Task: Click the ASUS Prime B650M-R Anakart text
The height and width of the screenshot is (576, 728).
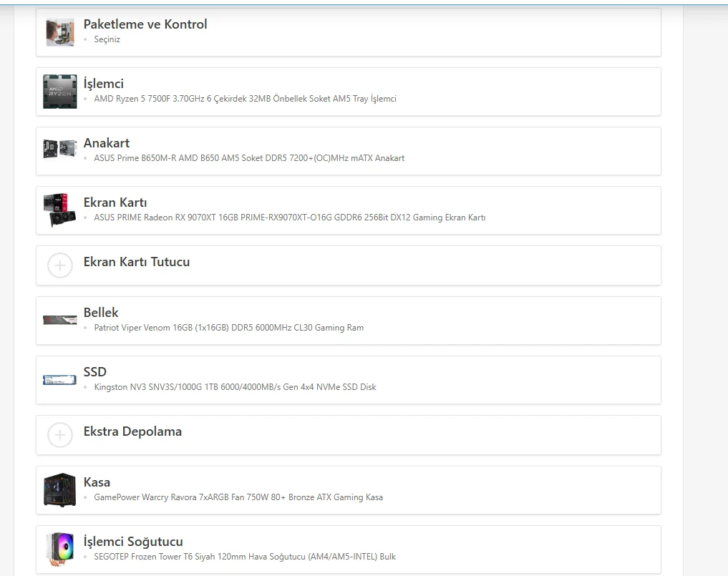Action: click(x=249, y=158)
